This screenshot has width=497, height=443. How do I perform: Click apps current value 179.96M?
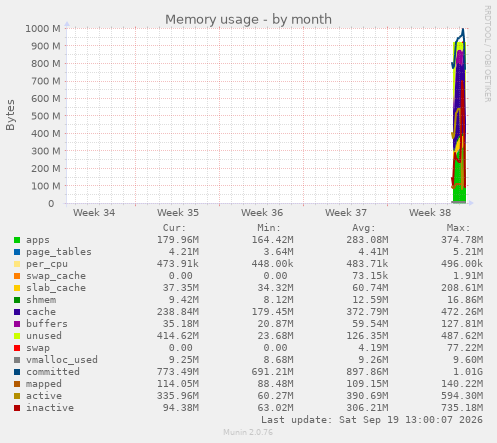(178, 240)
